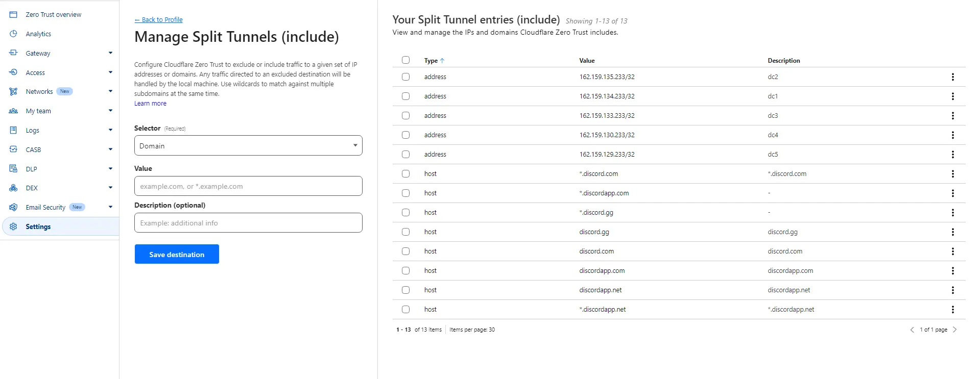Viewport: 980px width, 379px height.
Task: Open Zero Trust overview menu item
Action: click(x=54, y=14)
